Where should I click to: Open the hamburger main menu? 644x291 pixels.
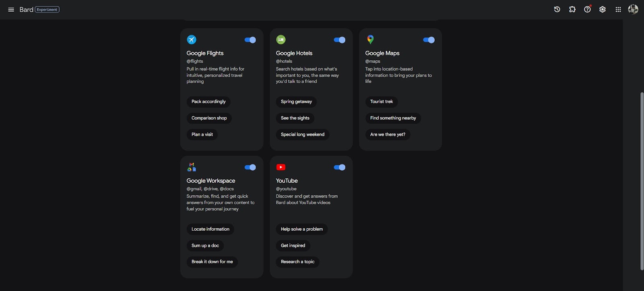pos(11,10)
